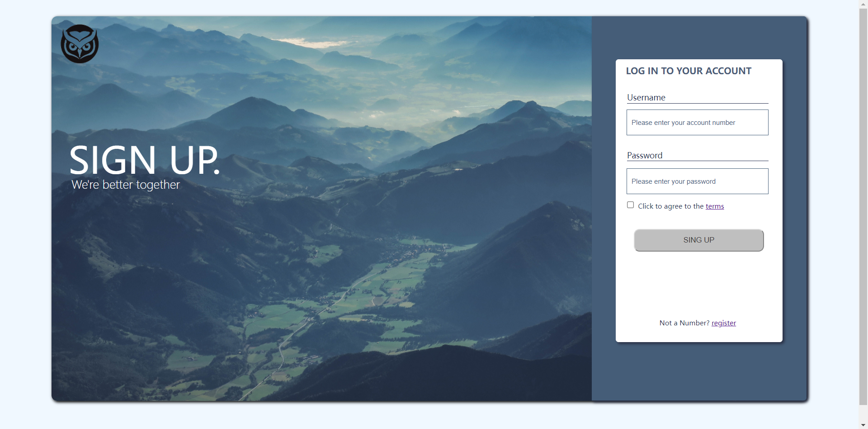This screenshot has height=429, width=868.
Task: Click the page scrollbar up arrow
Action: [863, 4]
